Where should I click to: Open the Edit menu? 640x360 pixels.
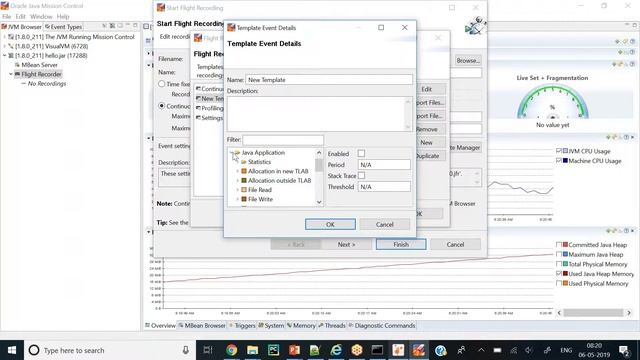pos(20,17)
